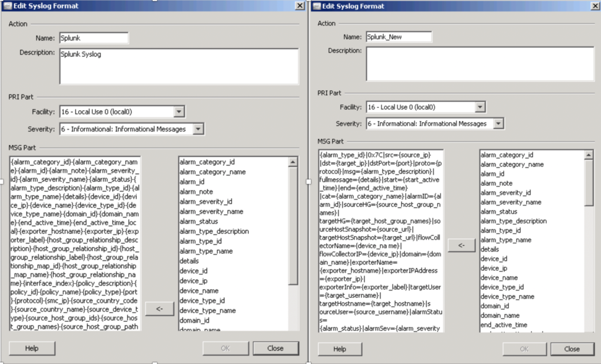Click Help button in left dialog
601x364 pixels.
coord(32,348)
